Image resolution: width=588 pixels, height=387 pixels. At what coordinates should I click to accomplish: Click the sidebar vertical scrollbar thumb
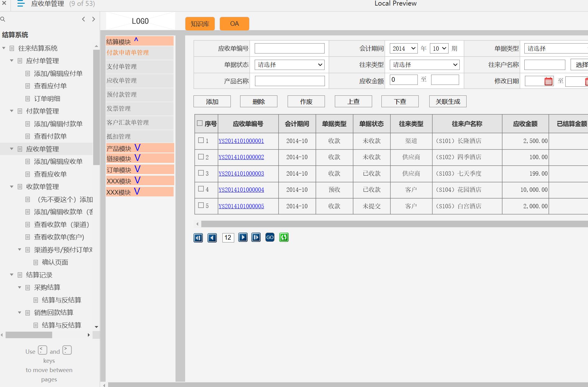pyautogui.click(x=96, y=107)
